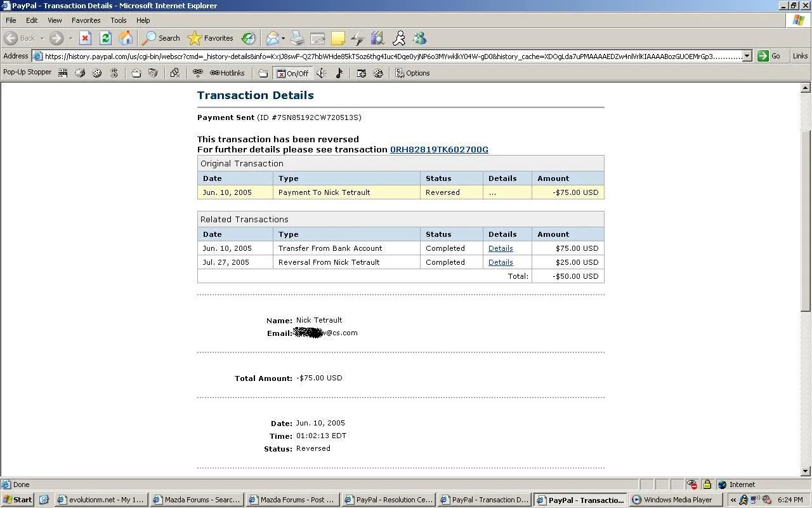Launch AIM running man icon
The image size is (812, 508).
(x=399, y=38)
